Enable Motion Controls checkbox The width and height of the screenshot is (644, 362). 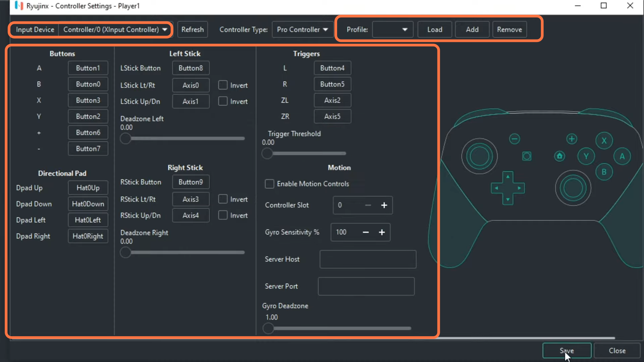[269, 184]
